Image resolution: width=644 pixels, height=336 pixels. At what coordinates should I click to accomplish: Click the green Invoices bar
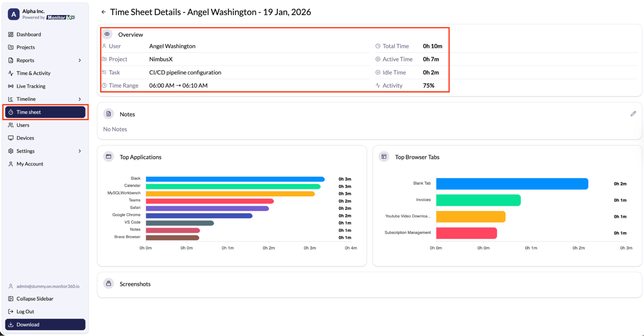click(478, 200)
